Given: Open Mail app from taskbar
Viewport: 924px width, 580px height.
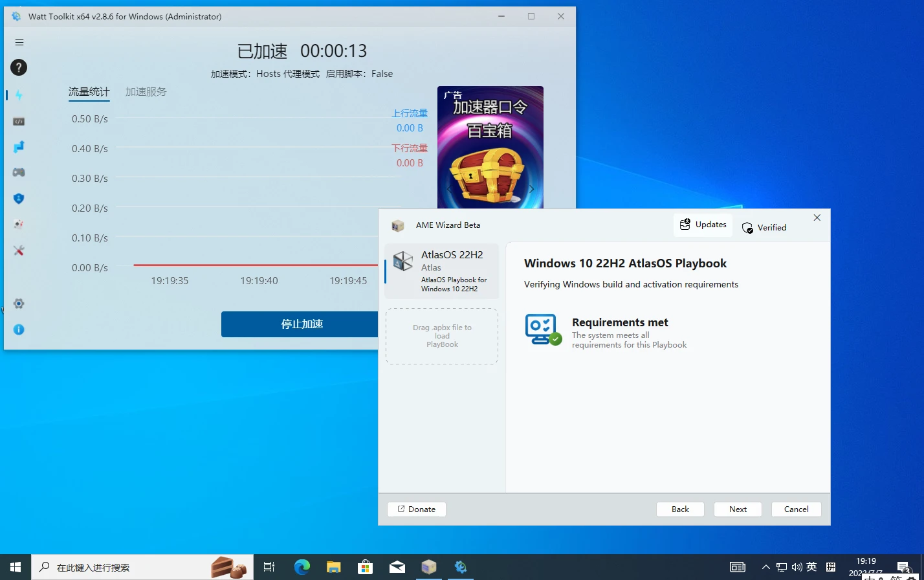Looking at the screenshot, I should [397, 567].
